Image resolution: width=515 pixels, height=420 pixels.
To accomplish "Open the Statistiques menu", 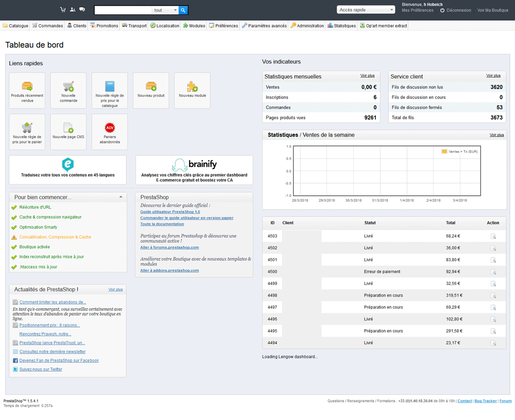I will (x=341, y=26).
